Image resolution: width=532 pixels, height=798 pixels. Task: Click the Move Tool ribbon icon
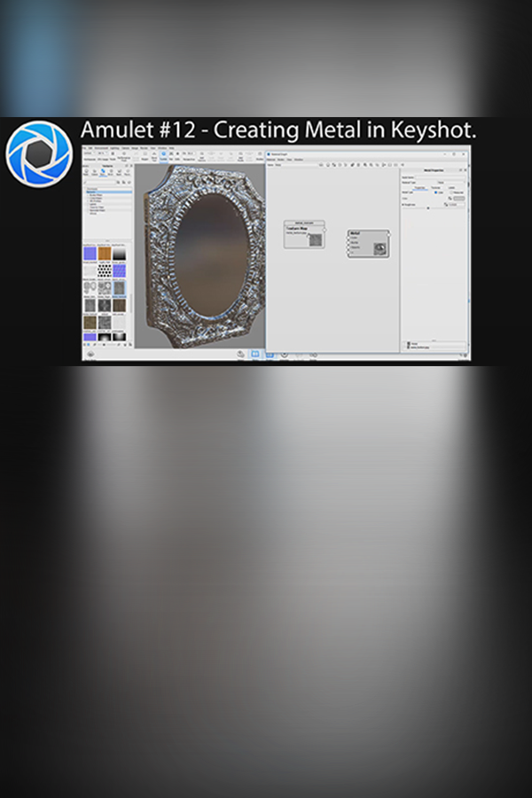coord(154,156)
